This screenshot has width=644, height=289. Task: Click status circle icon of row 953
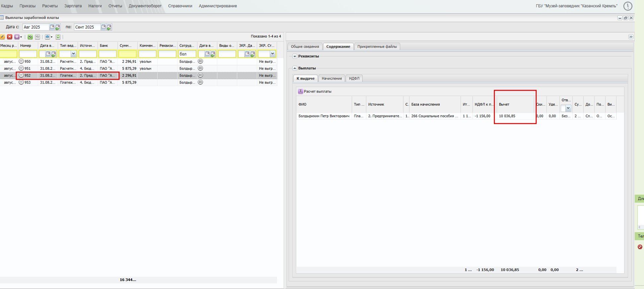(21, 82)
